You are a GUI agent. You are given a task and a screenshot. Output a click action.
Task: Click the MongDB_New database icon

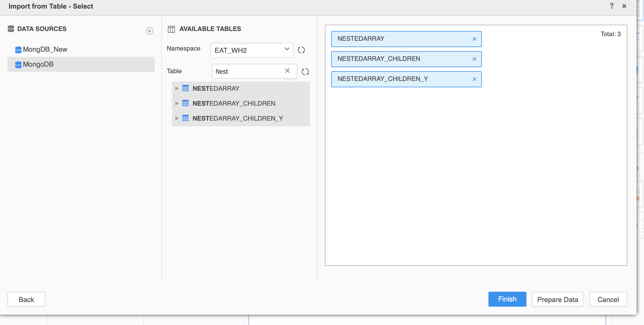click(x=18, y=50)
